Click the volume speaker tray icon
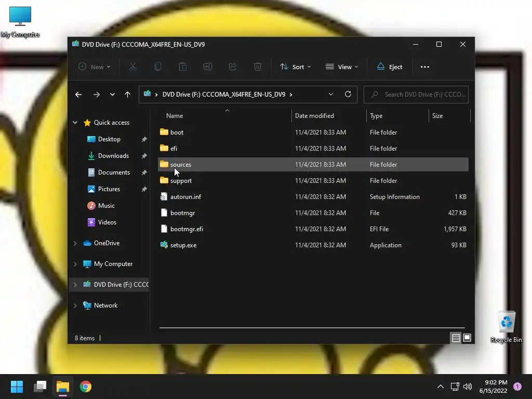 click(468, 387)
